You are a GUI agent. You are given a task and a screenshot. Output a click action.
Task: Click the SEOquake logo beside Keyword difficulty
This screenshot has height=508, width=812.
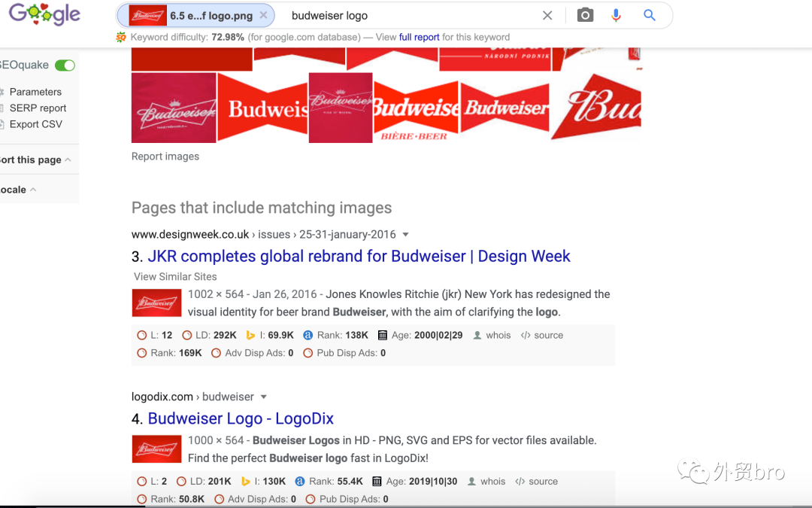click(x=120, y=37)
